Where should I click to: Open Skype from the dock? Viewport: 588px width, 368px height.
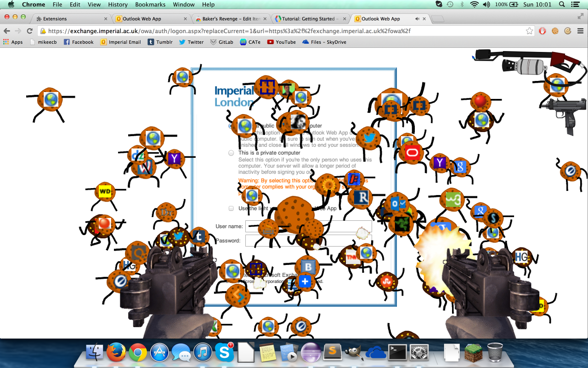tap(224, 352)
